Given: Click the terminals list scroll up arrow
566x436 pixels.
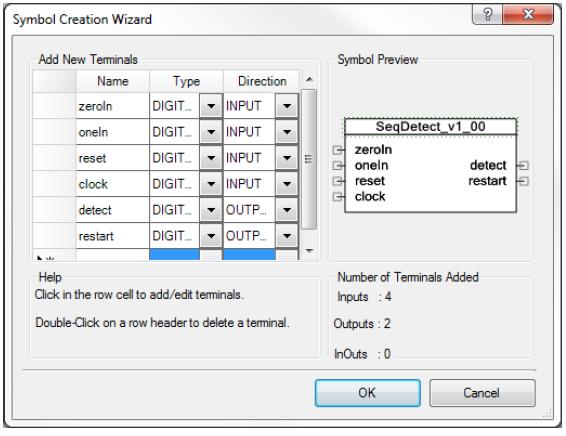Looking at the screenshot, I should (309, 80).
